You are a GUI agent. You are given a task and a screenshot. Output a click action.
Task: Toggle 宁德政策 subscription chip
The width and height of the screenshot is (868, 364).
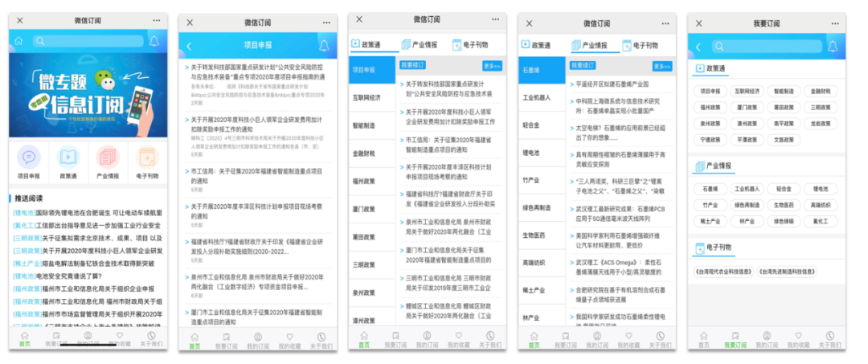click(x=710, y=140)
